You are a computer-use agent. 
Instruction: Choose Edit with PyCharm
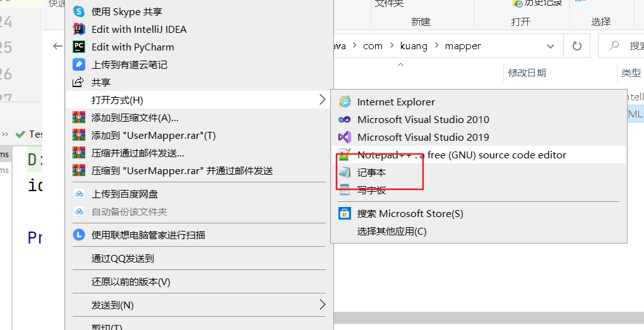coord(199,47)
